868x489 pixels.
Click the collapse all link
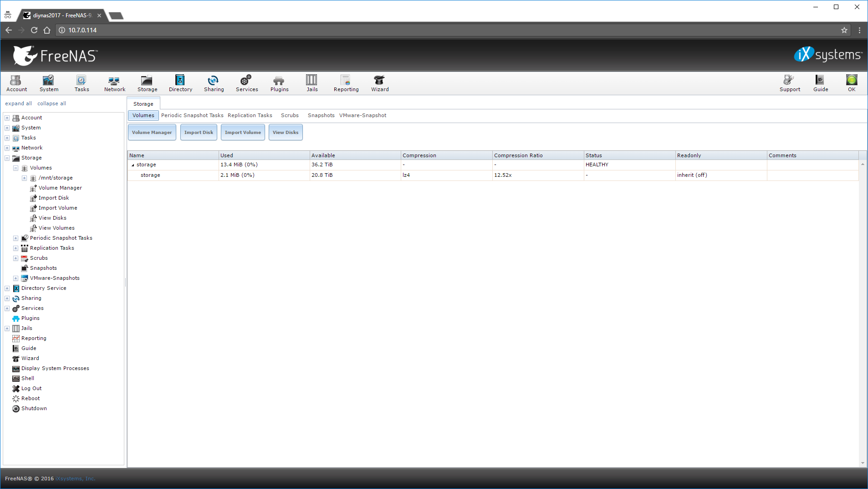pos(51,104)
